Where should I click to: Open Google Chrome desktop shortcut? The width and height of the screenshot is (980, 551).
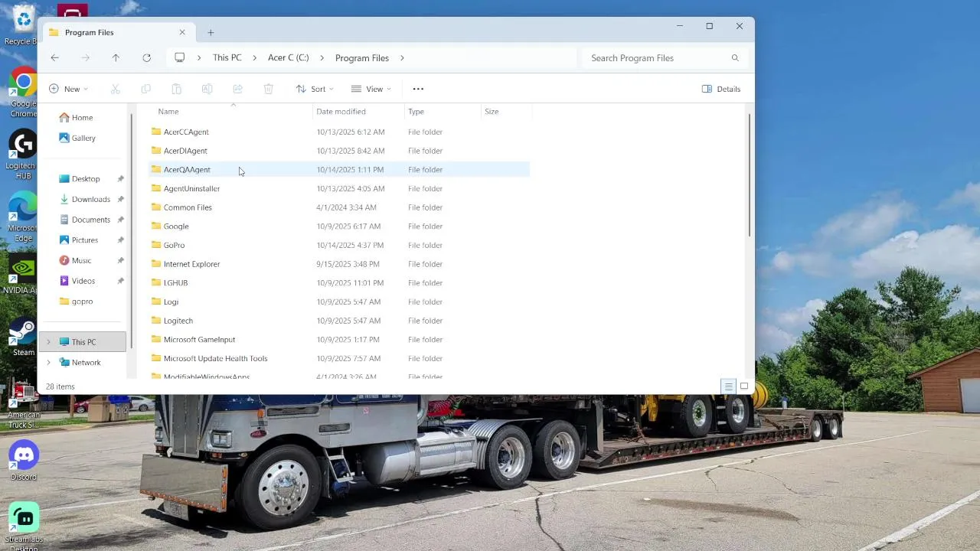point(24,93)
